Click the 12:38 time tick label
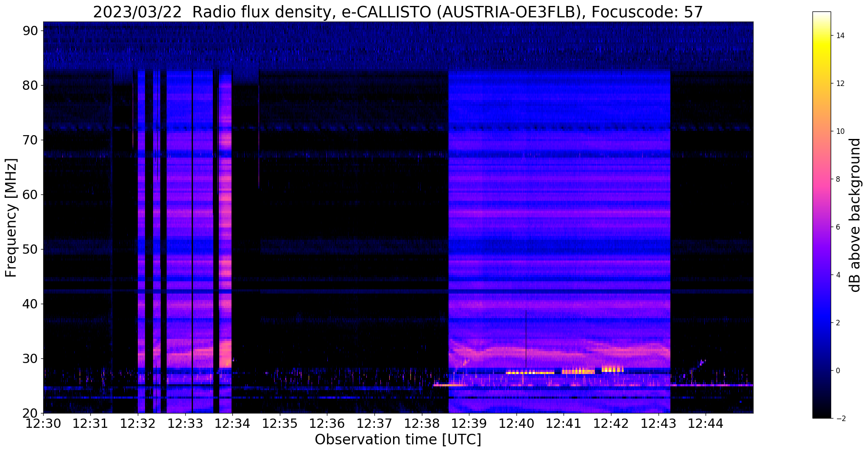 coord(421,423)
